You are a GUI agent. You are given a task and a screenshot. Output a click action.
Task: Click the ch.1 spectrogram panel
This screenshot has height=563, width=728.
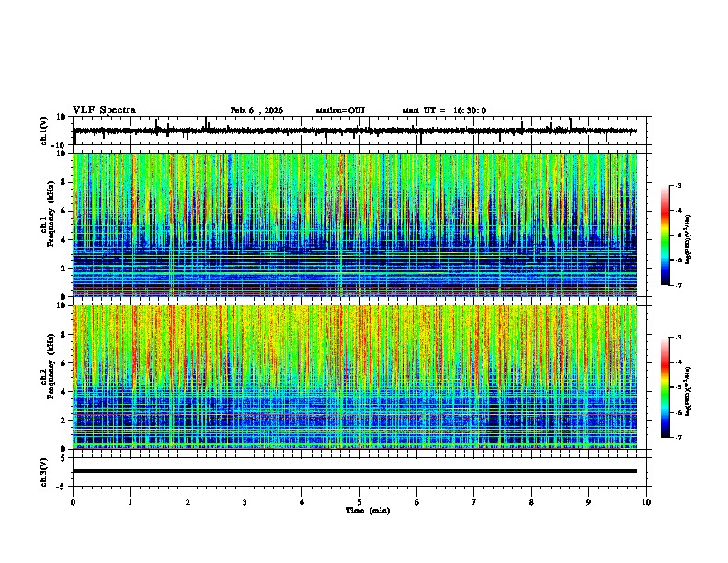[355, 224]
